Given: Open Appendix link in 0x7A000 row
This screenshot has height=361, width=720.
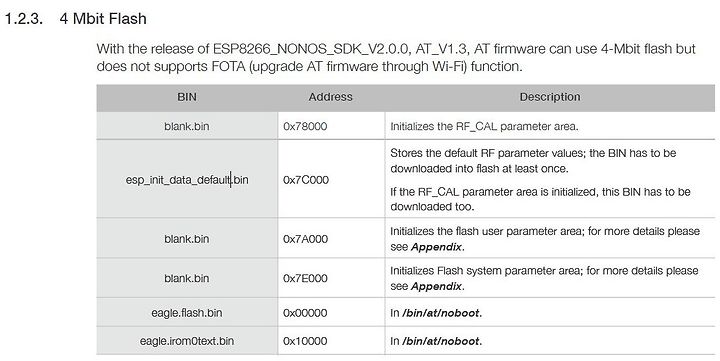Looking at the screenshot, I should coord(436,247).
